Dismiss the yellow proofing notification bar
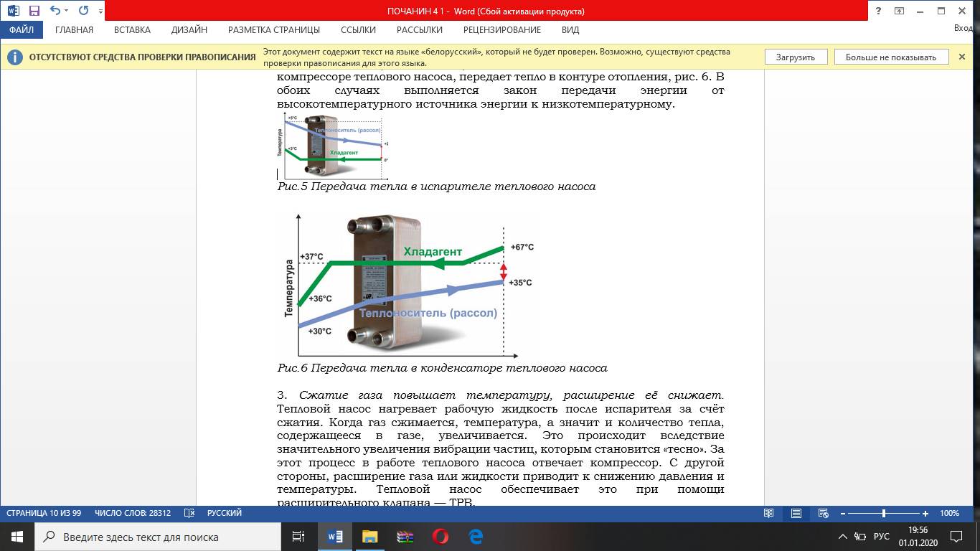Viewport: 980px width, 551px height. 963,57
